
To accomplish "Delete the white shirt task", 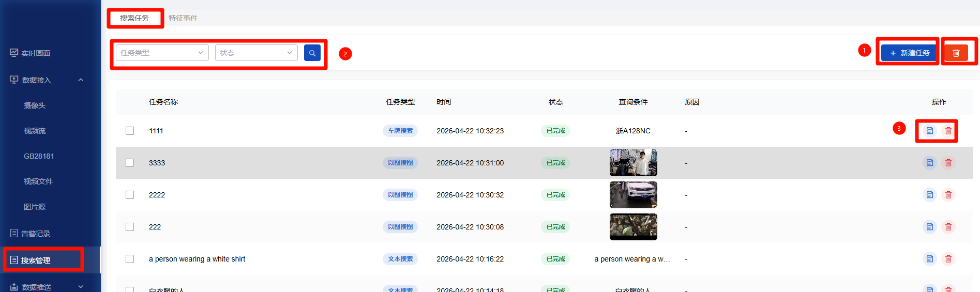I will [948, 259].
